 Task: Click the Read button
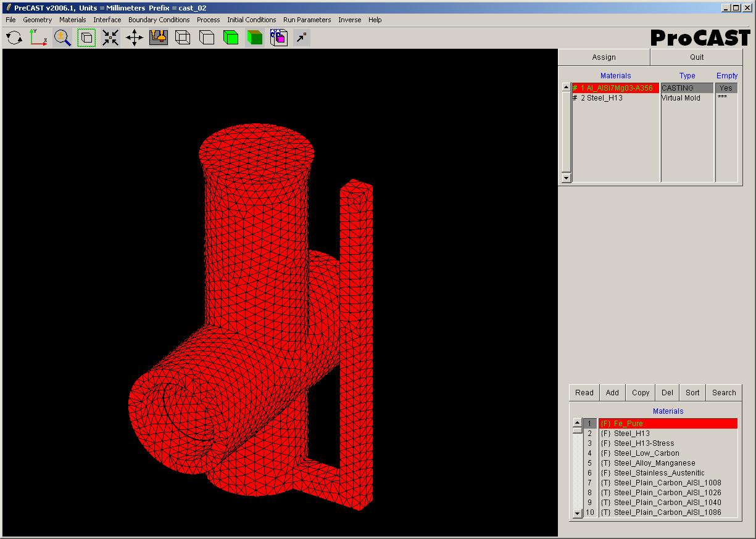click(x=584, y=393)
